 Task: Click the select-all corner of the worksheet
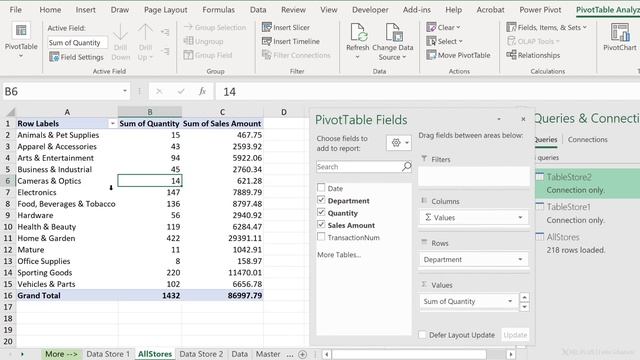pos(10,112)
